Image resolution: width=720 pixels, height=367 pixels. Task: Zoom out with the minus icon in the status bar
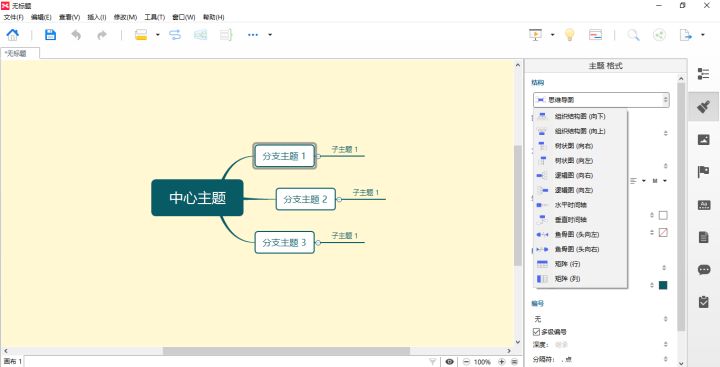[x=466, y=362]
